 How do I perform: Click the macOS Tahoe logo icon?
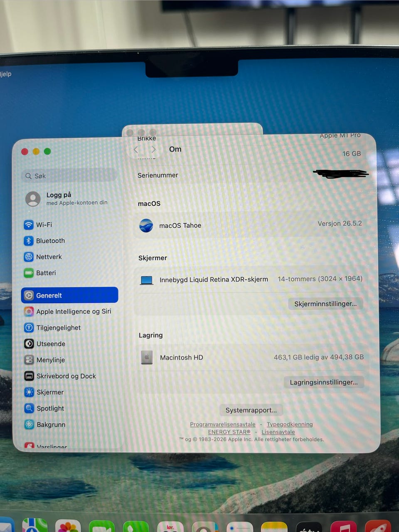click(x=146, y=225)
